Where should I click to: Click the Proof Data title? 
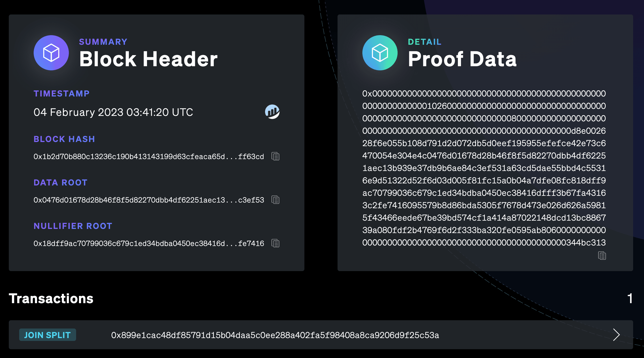pos(462,59)
